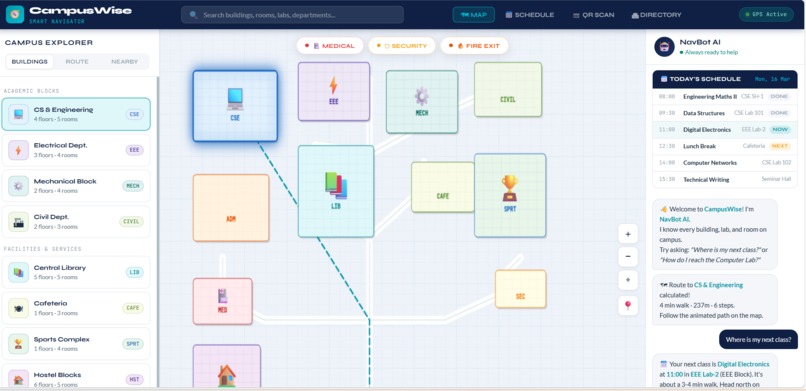
Task: Click the CSE tag in building list
Action: coord(134,114)
